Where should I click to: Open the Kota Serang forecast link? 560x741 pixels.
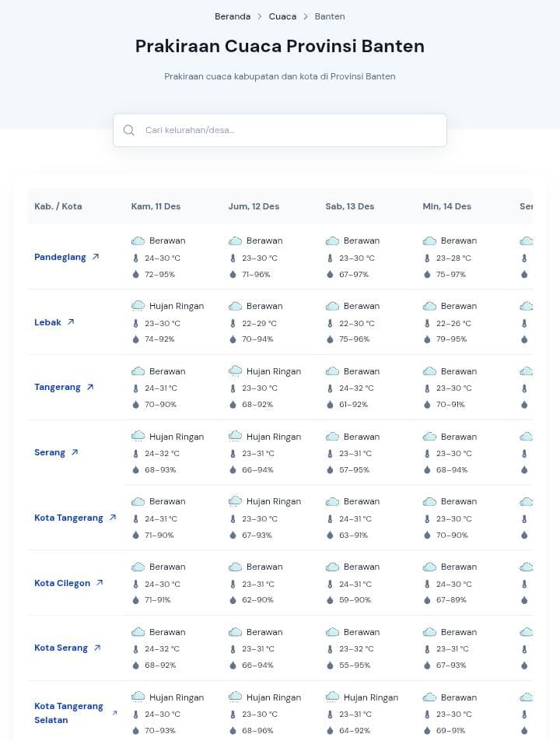pos(61,648)
